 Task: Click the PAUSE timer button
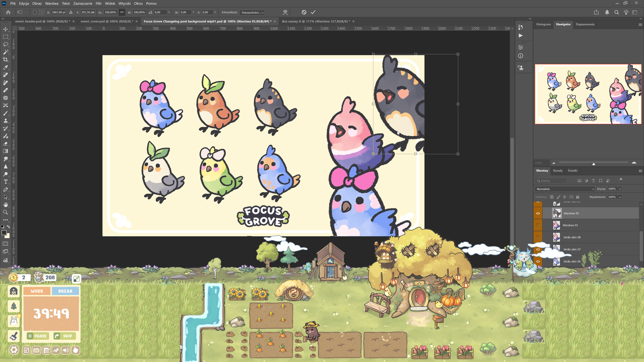pyautogui.click(x=38, y=336)
